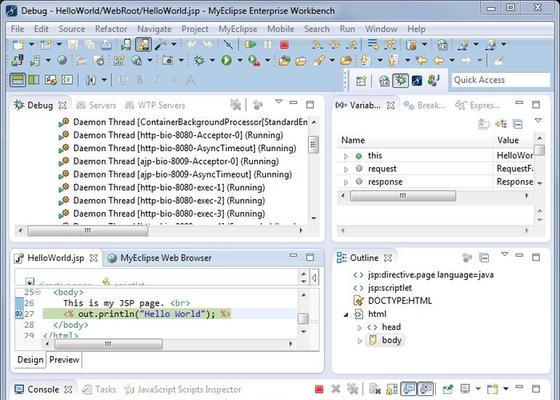
Task: Switch to JavaScript Scripts Inspector tab
Action: [x=182, y=389]
